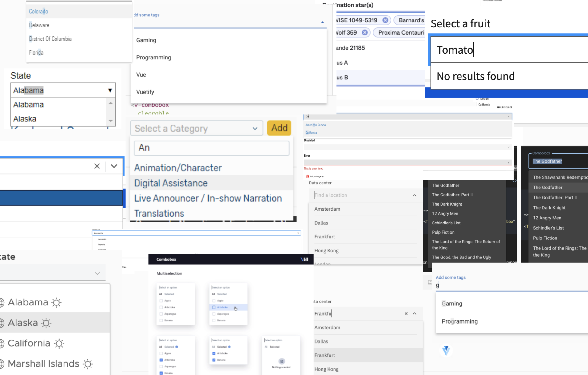
Task: Uncheck Banana below the checked Artichoke
Action: tap(214, 360)
